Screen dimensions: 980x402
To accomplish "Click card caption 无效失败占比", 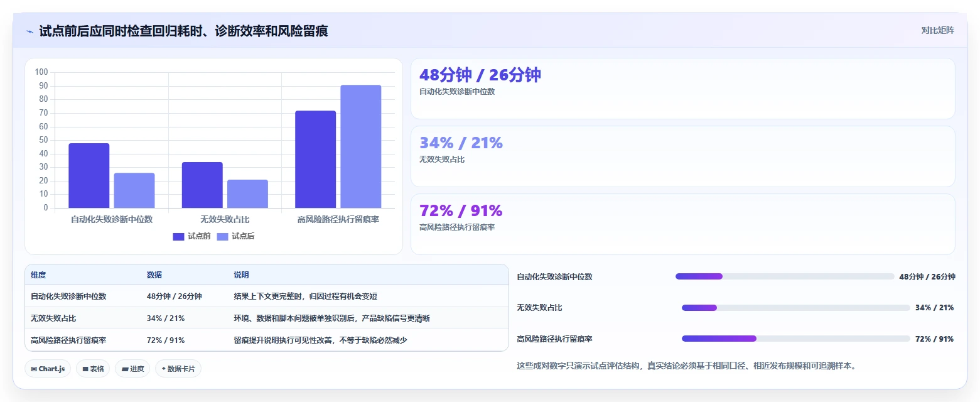I will click(442, 160).
